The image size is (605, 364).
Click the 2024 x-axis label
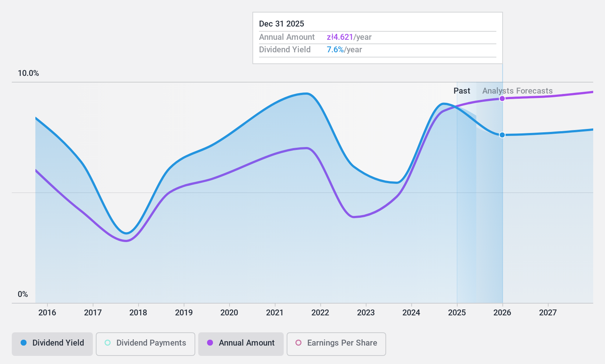click(411, 313)
